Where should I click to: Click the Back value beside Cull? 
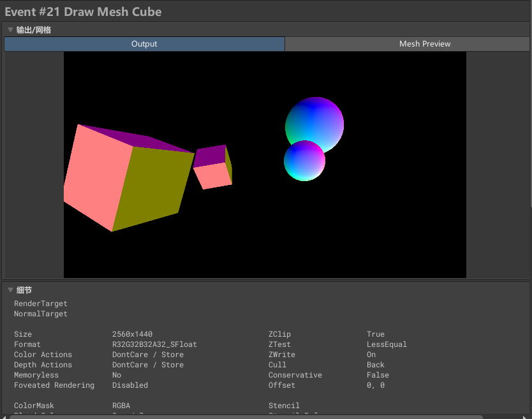(x=376, y=365)
